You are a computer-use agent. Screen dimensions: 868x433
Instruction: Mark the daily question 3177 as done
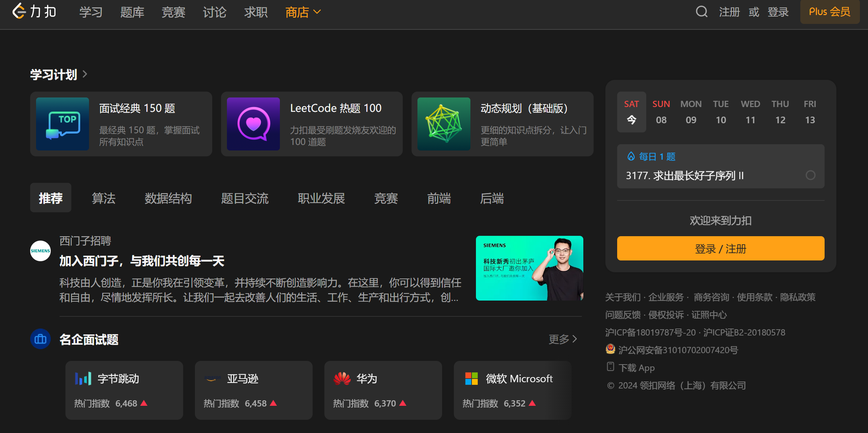811,175
